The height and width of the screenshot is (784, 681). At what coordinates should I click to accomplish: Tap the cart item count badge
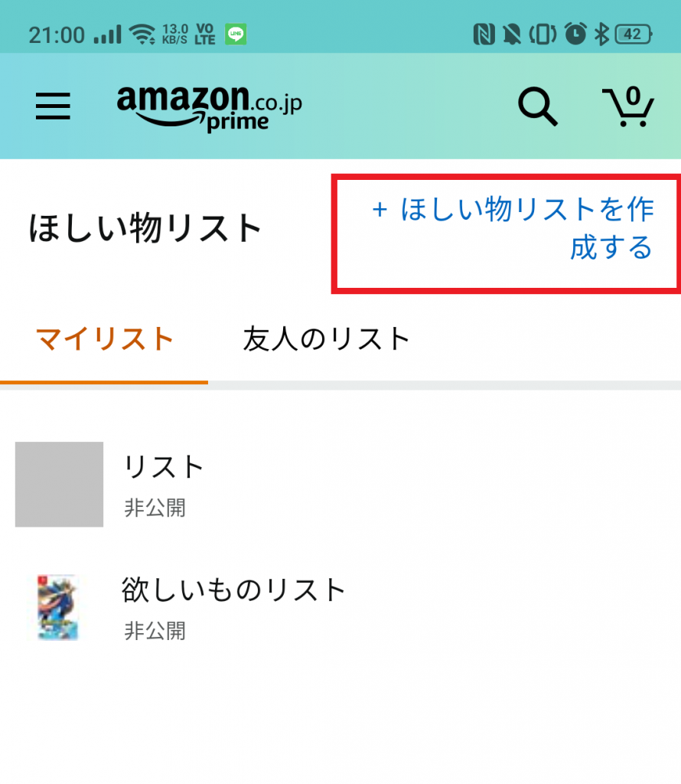coord(634,95)
